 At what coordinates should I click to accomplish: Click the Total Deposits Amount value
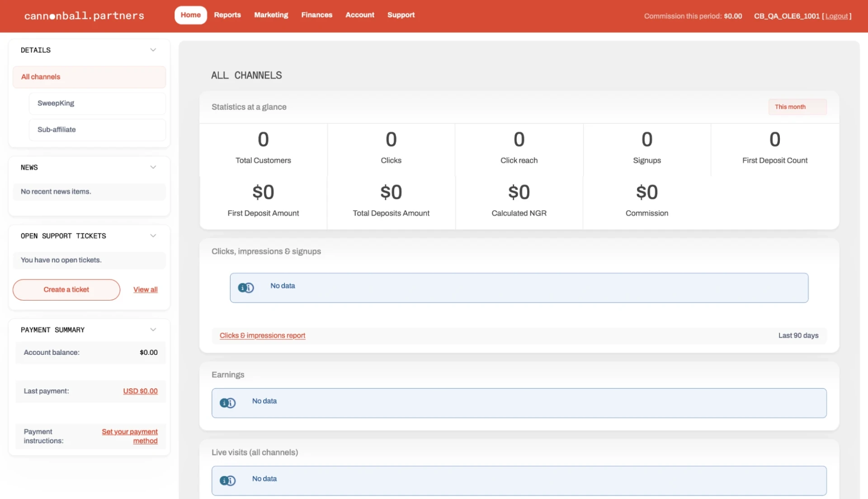tap(391, 192)
